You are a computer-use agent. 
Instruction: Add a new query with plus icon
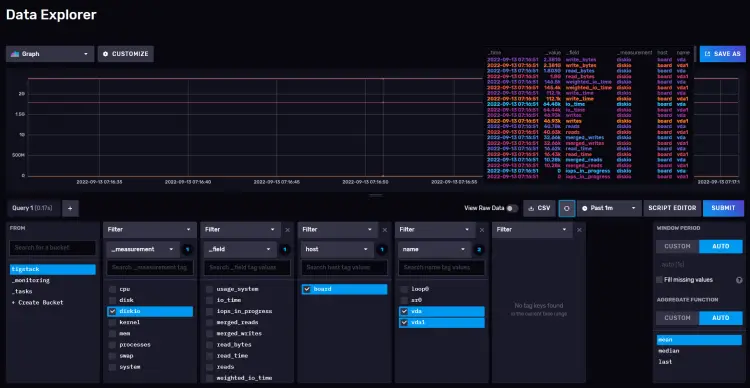pyautogui.click(x=70, y=208)
